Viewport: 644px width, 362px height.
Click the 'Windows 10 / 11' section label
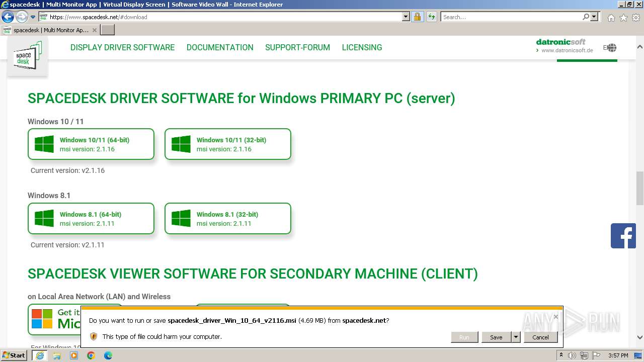pos(55,122)
